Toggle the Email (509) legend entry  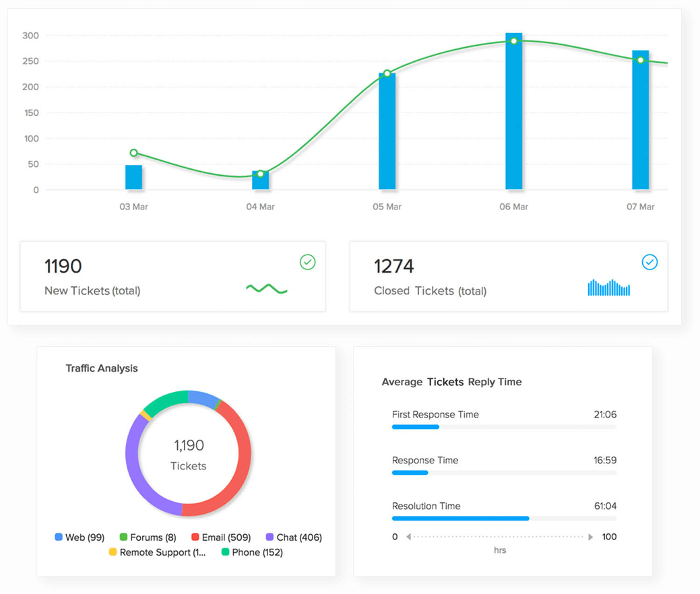click(221, 537)
